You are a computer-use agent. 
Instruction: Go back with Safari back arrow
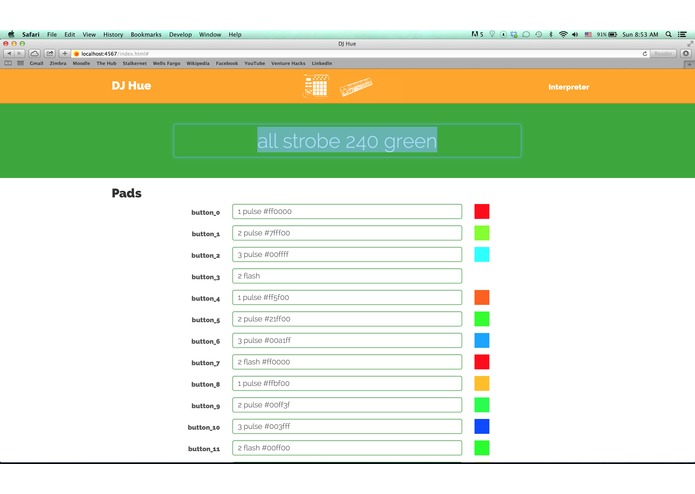pos(9,53)
